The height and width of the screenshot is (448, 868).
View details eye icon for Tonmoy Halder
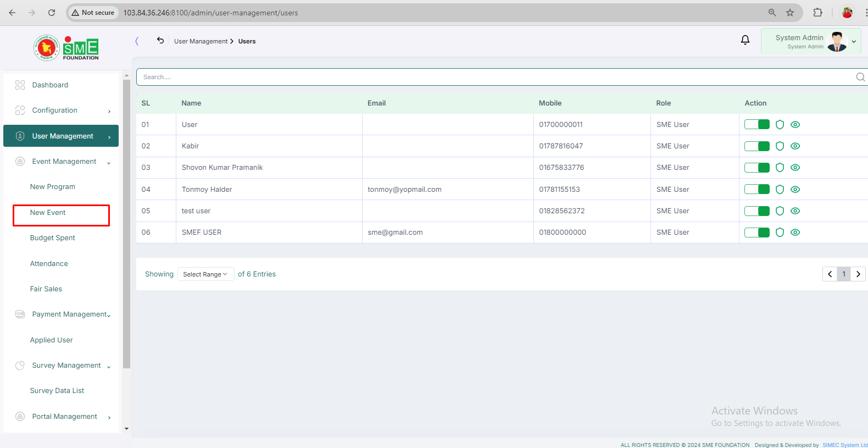795,189
